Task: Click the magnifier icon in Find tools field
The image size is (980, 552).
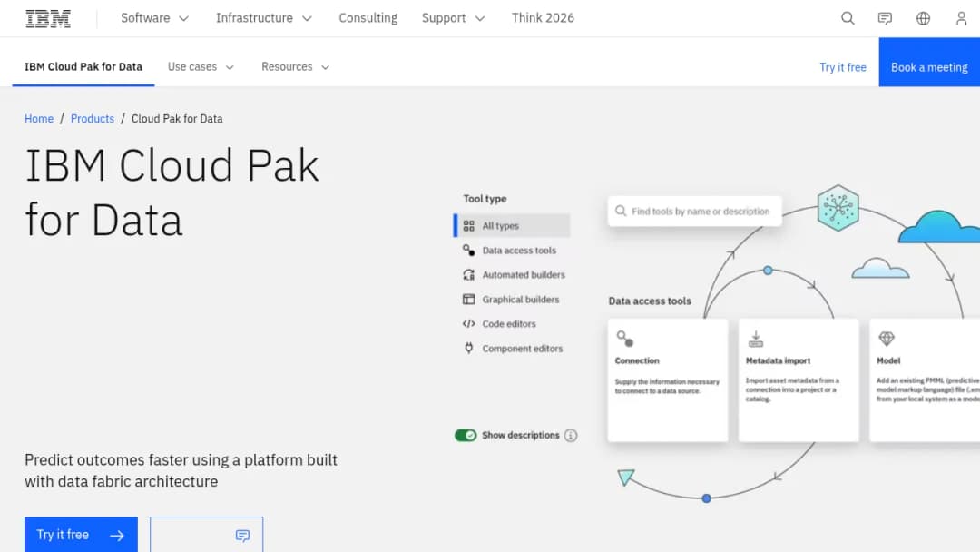Action: (x=621, y=212)
